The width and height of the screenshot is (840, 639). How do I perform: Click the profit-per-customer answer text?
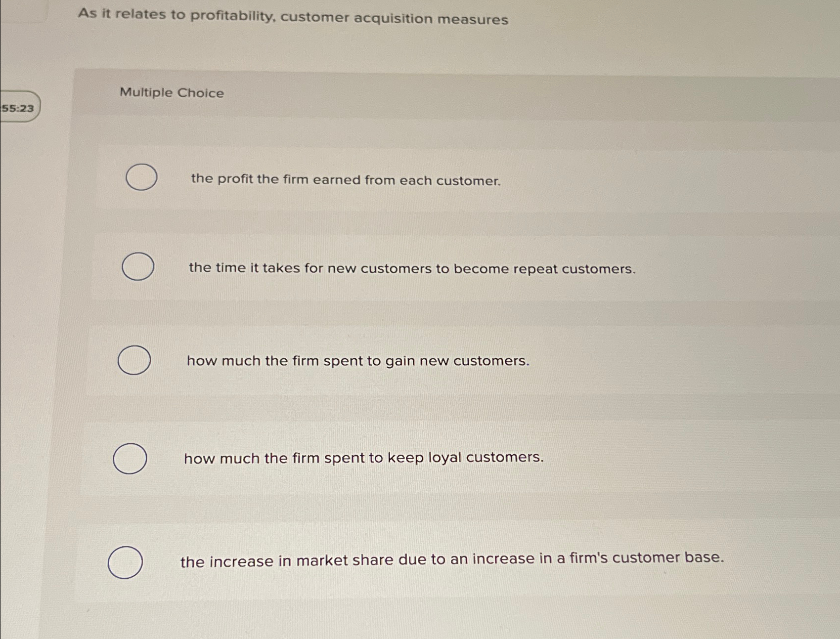(x=346, y=180)
